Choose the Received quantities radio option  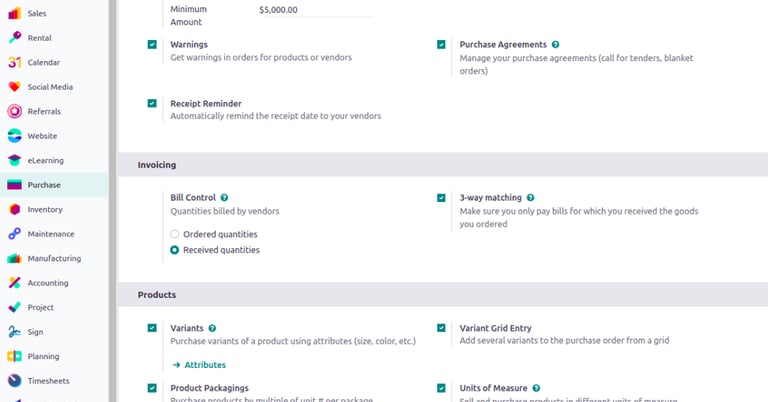click(x=175, y=250)
